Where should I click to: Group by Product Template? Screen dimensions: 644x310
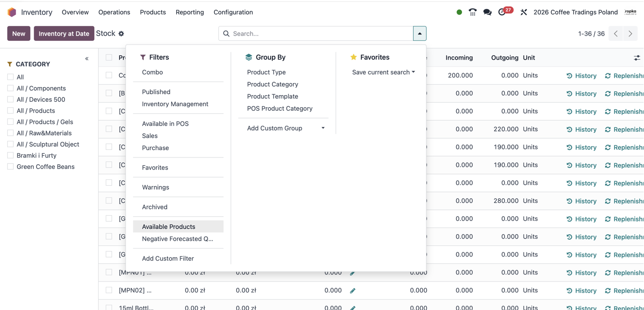[x=283, y=96]
